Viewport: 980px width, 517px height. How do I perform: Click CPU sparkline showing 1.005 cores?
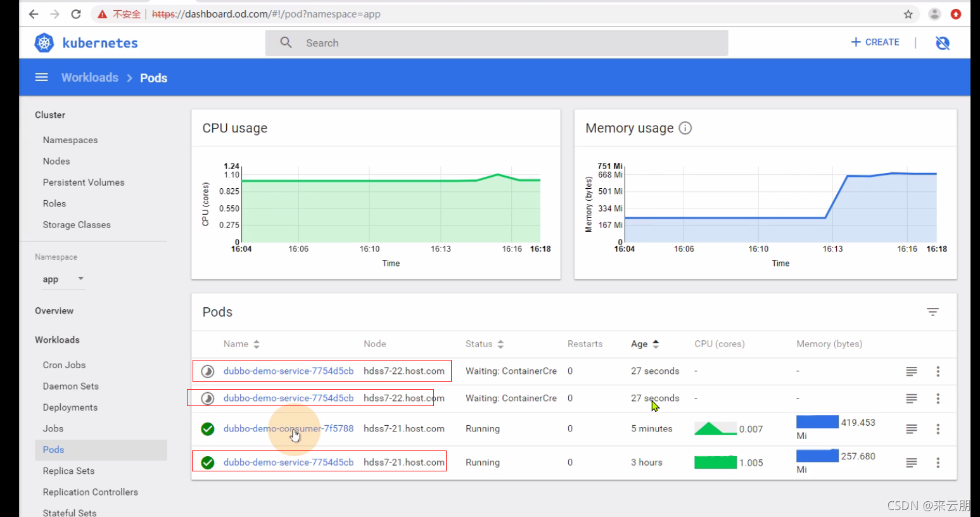click(715, 463)
